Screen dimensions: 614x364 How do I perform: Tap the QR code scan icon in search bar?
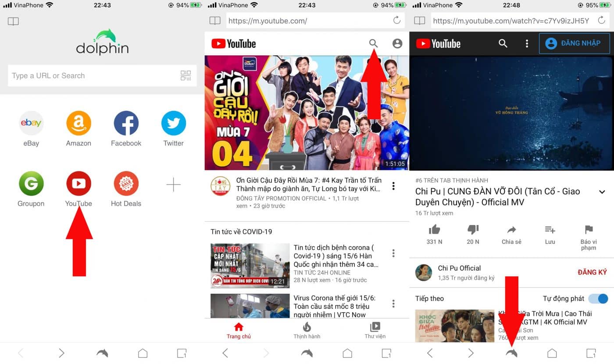pyautogui.click(x=186, y=75)
